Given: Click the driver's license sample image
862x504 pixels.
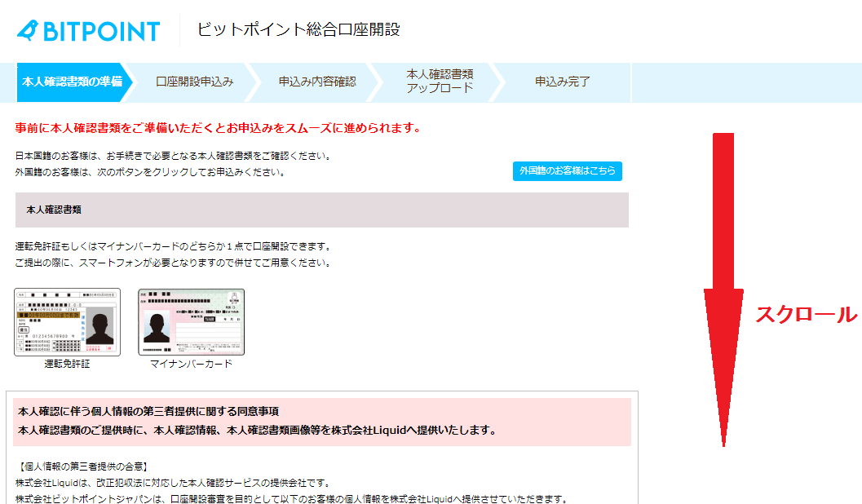Looking at the screenshot, I should coord(67,321).
